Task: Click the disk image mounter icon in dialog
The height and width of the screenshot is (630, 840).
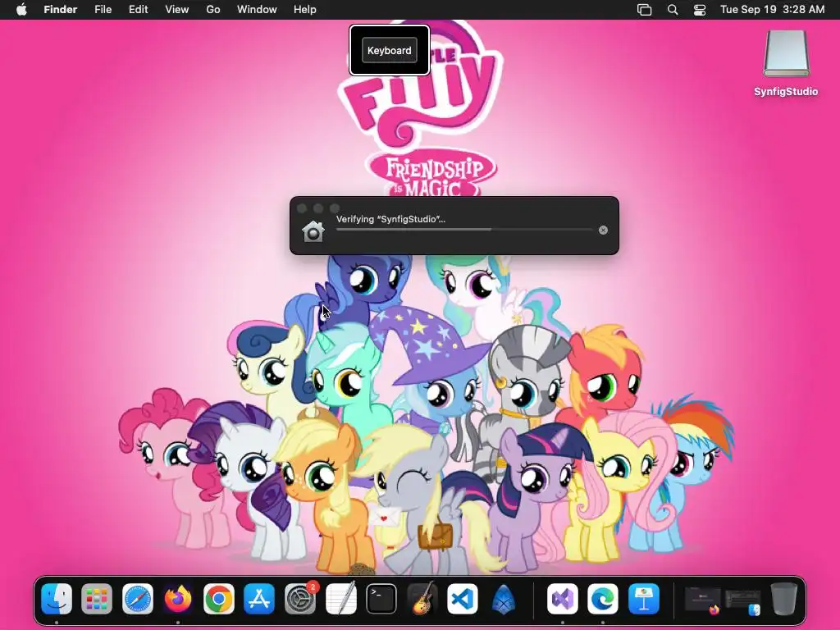Action: point(313,231)
